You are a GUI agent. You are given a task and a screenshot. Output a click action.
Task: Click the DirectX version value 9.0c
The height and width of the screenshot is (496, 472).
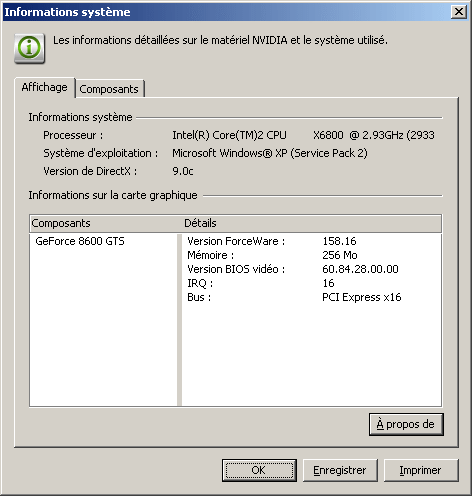coord(183,171)
